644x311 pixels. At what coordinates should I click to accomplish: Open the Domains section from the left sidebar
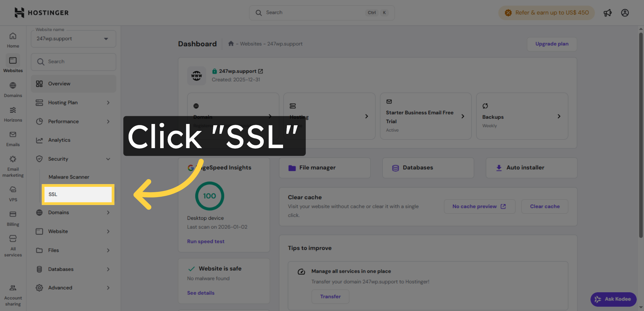pyautogui.click(x=13, y=89)
